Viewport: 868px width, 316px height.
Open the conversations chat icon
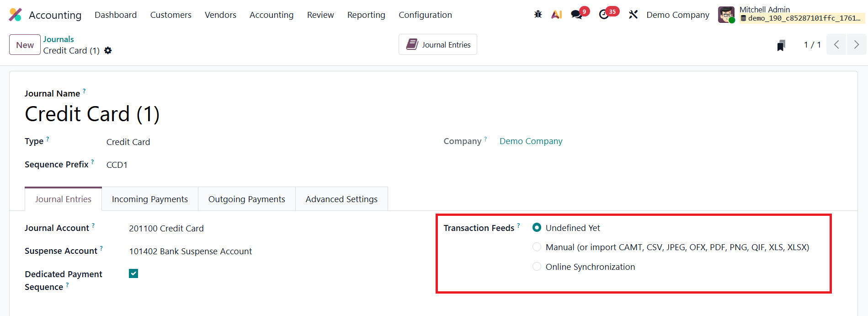point(577,15)
